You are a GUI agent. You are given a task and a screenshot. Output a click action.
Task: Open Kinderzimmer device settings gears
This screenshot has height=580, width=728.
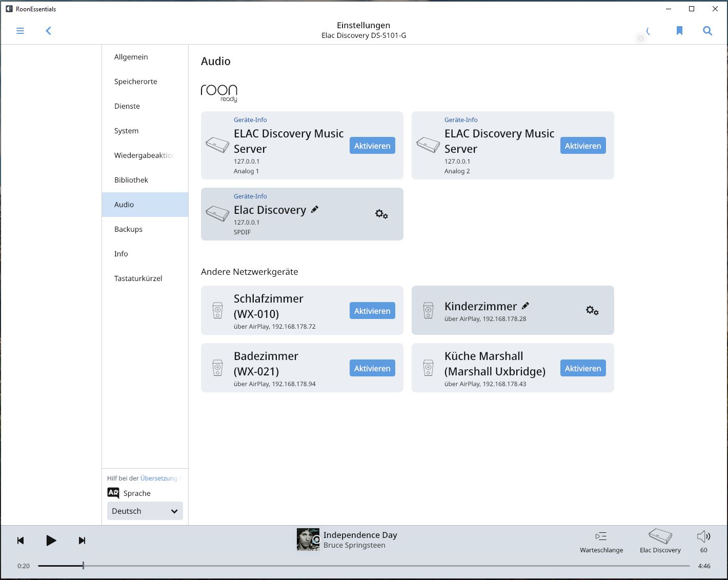(592, 310)
